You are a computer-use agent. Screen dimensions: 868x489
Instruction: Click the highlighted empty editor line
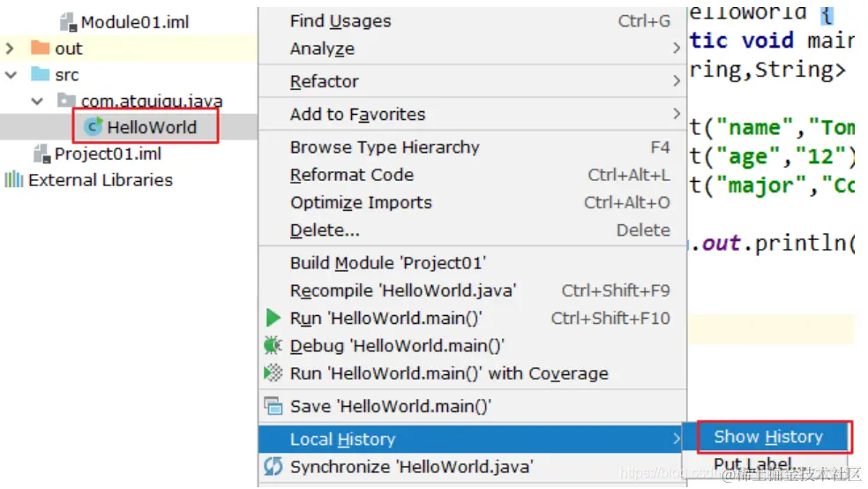coord(772,329)
